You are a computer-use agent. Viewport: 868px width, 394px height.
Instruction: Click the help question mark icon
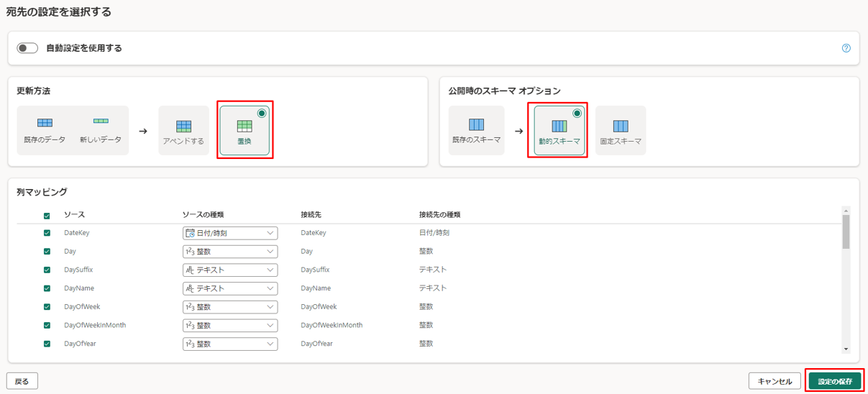click(846, 48)
